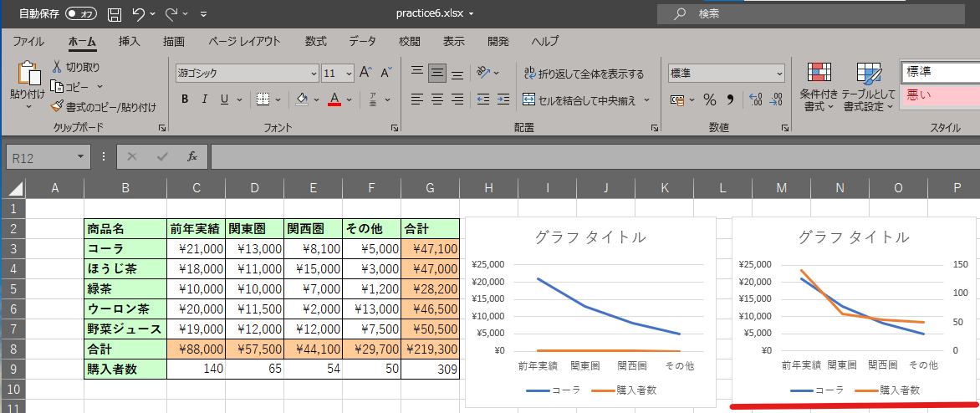Click the percent style icon
Screen dimensions: 980x413
point(709,99)
